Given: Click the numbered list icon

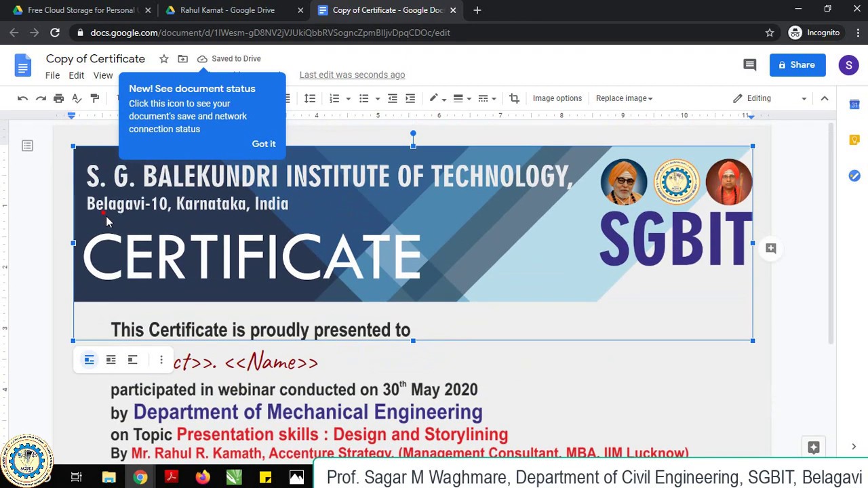Looking at the screenshot, I should [x=334, y=98].
